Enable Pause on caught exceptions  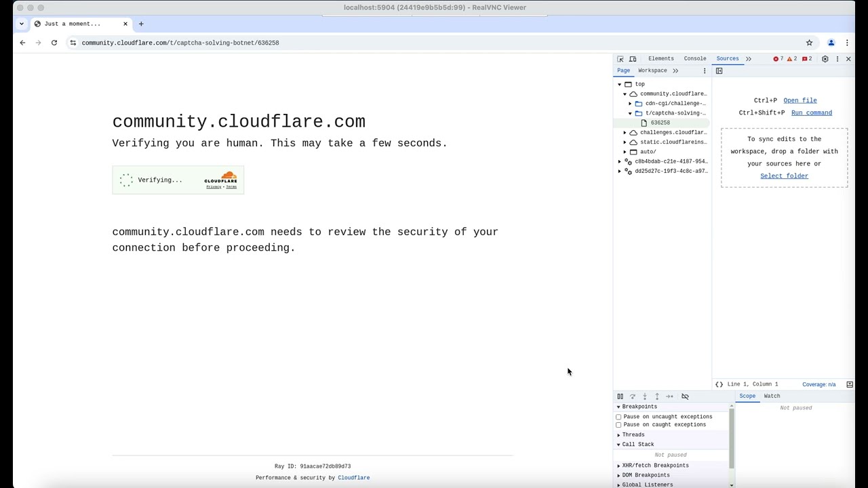coord(618,425)
